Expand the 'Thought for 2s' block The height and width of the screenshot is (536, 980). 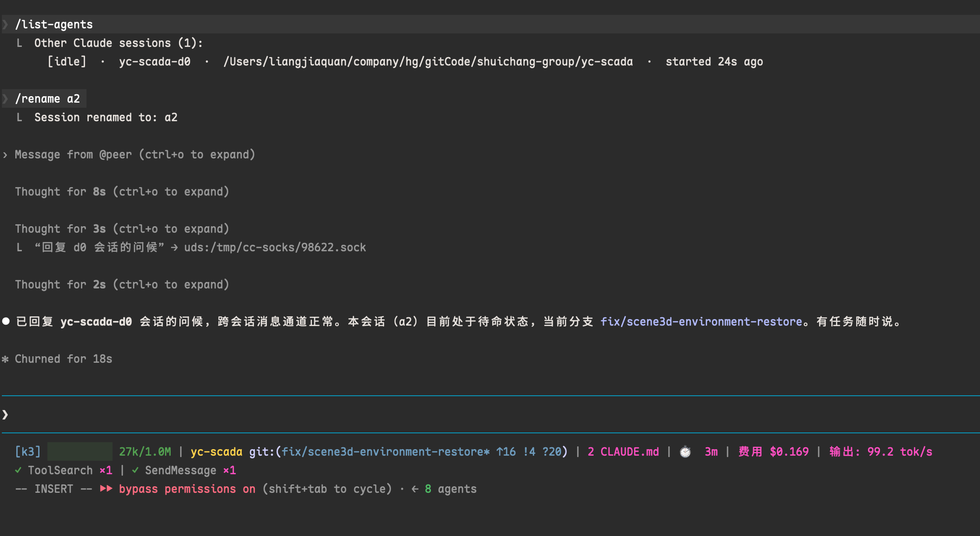[122, 284]
